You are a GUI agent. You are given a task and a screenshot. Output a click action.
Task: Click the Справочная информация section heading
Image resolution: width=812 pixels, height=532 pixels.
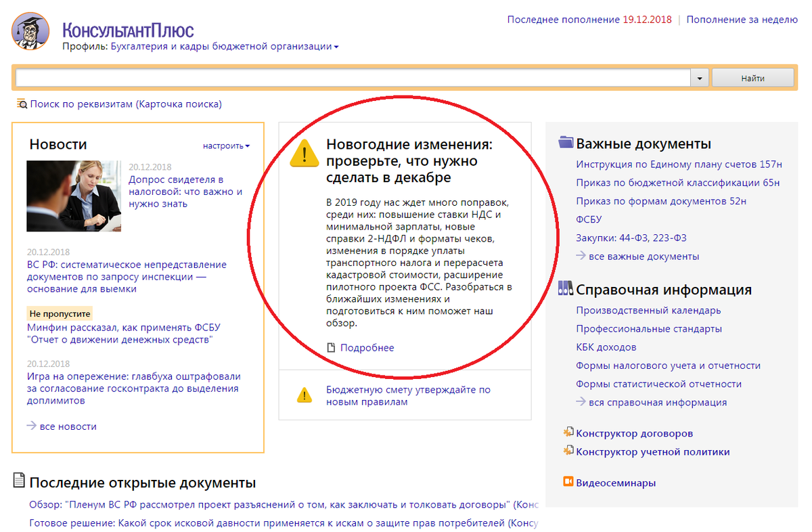tap(664, 290)
